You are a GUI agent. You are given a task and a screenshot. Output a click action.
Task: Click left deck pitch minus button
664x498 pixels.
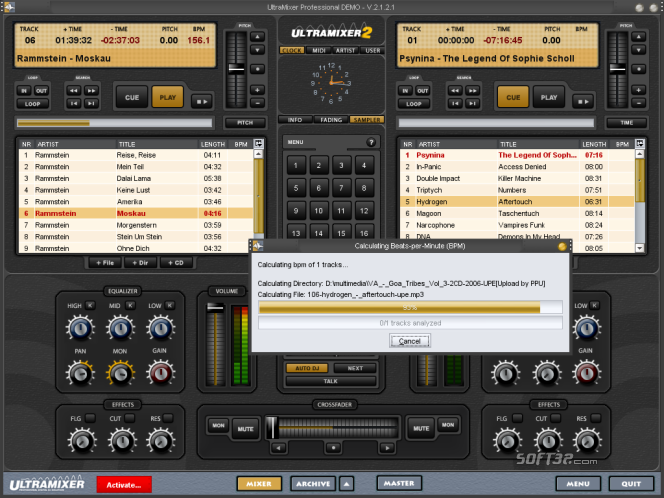click(257, 103)
